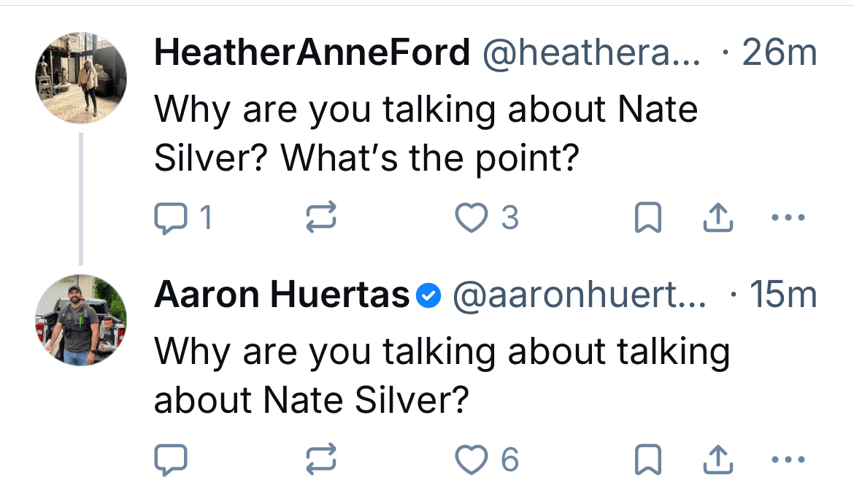Open the 26m timestamp permalink
854x504 pixels.
(x=779, y=53)
